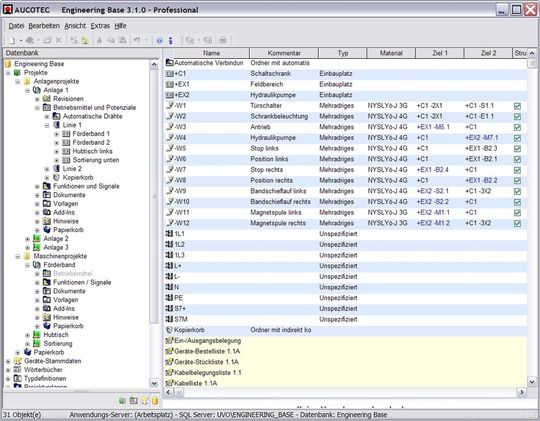Collapse the Maschinenprojekte folder node

[18, 256]
